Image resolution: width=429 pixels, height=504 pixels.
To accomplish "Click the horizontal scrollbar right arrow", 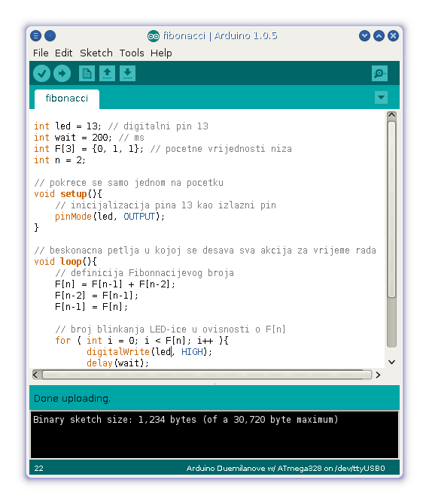I will (x=378, y=375).
